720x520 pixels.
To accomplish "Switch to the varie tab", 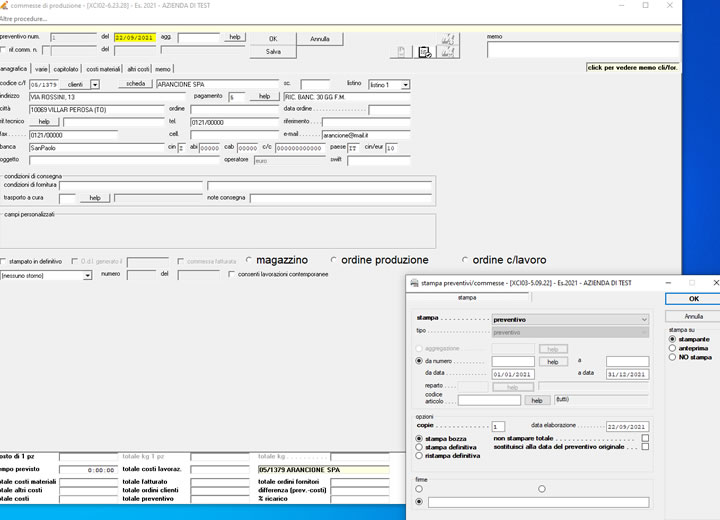I will click(x=41, y=69).
